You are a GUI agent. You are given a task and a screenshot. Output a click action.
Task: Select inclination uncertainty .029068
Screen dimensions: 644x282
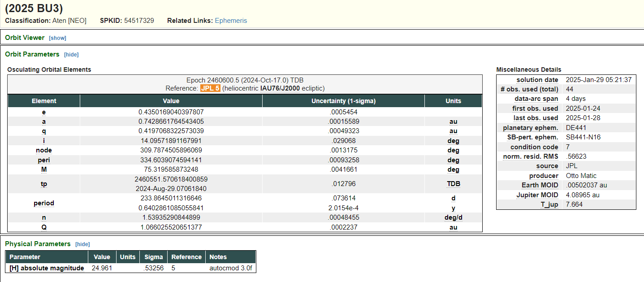click(344, 141)
